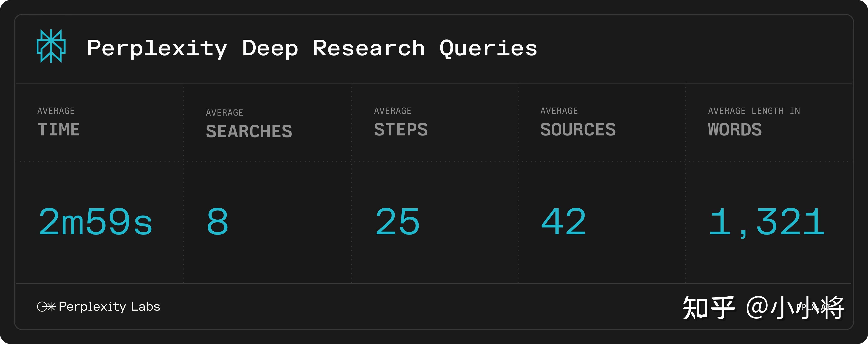Click the AVERAGE label above TIME

(x=56, y=111)
